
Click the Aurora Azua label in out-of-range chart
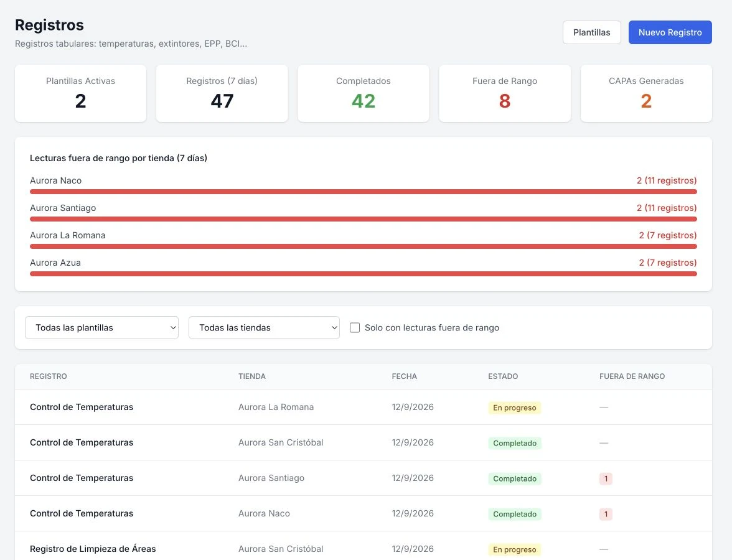(x=55, y=263)
